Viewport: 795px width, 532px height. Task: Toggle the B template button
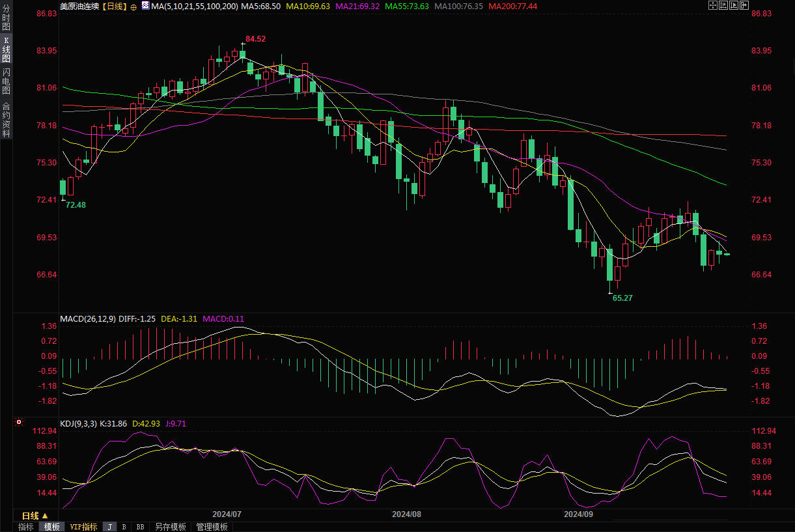[124, 527]
